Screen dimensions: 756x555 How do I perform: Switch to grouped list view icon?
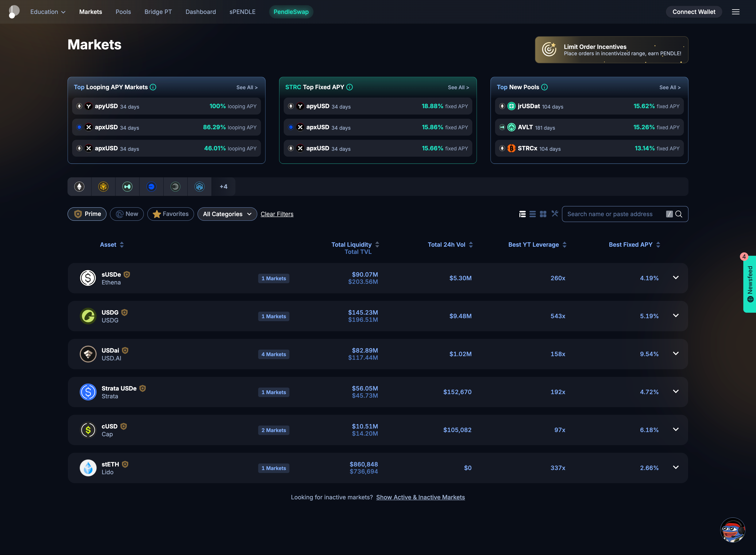coord(522,214)
